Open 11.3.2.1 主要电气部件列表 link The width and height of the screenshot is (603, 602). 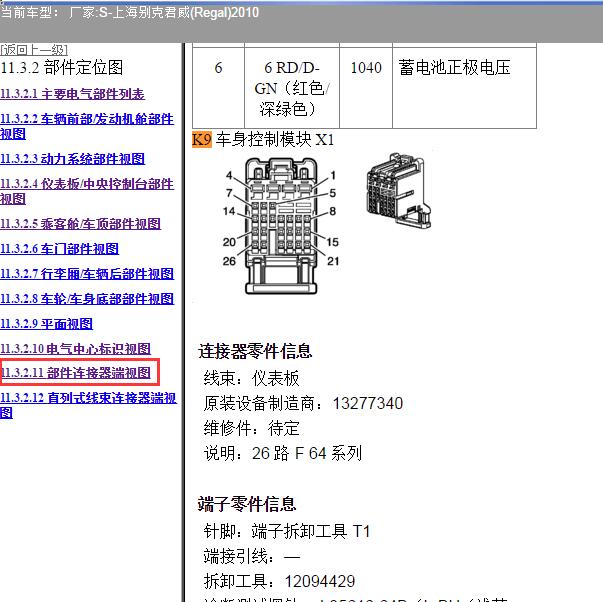click(72, 94)
